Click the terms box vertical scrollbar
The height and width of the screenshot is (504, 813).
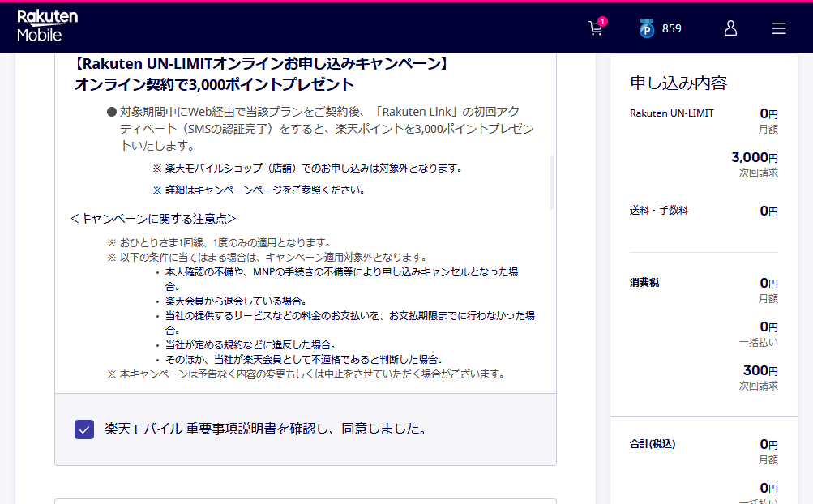[x=552, y=182]
